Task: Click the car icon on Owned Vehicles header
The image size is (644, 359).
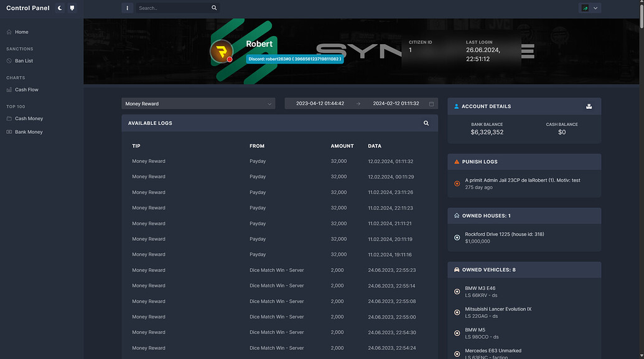Action: pyautogui.click(x=457, y=269)
